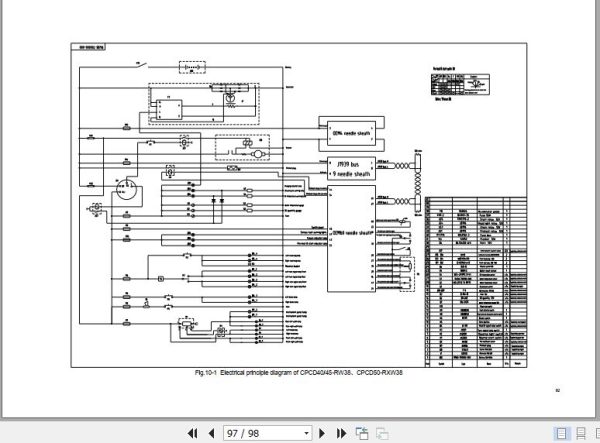
Task: Click the 9 needle sheath label
Action: coord(351,174)
